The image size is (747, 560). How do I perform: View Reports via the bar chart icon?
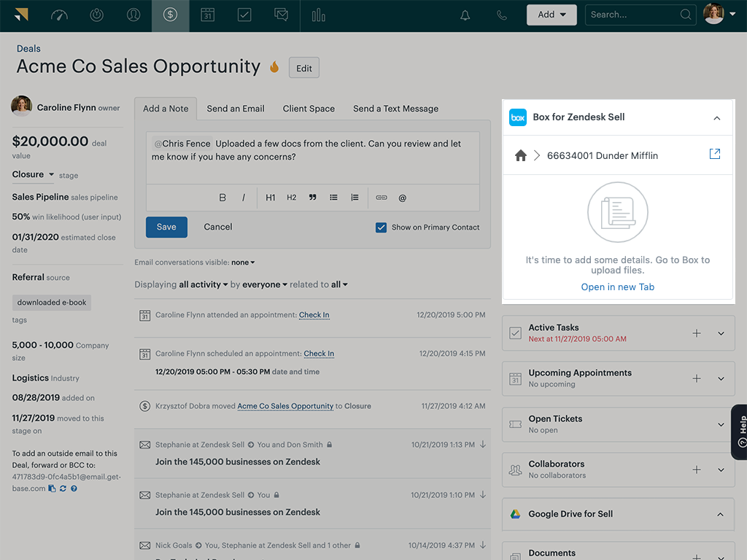(319, 15)
